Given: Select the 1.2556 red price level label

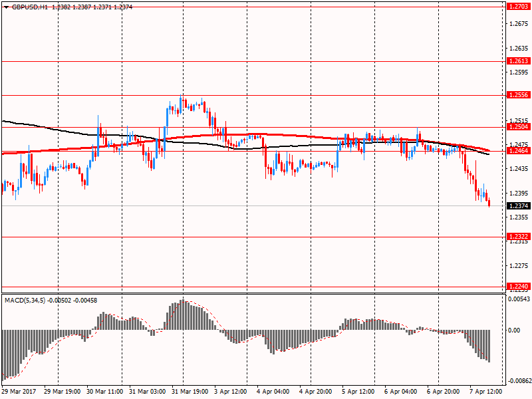Looking at the screenshot, I should click(519, 95).
